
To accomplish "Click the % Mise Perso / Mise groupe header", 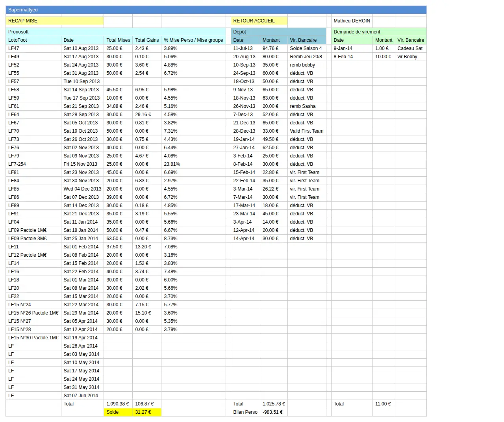I will tap(193, 40).
